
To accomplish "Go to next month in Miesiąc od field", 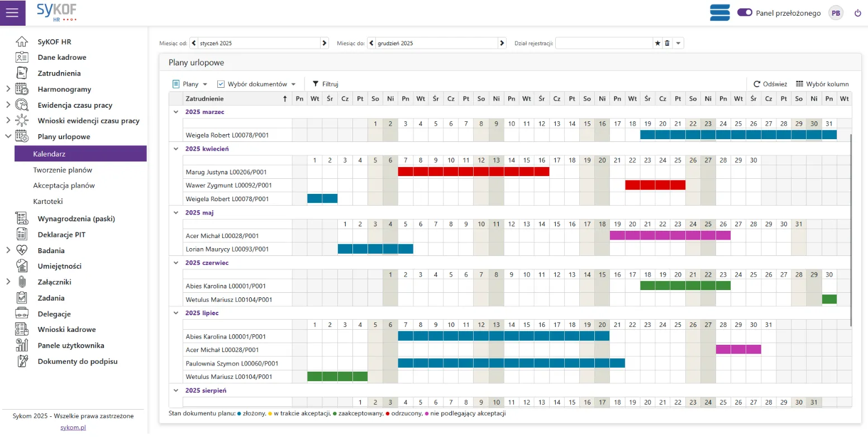I will [x=324, y=43].
